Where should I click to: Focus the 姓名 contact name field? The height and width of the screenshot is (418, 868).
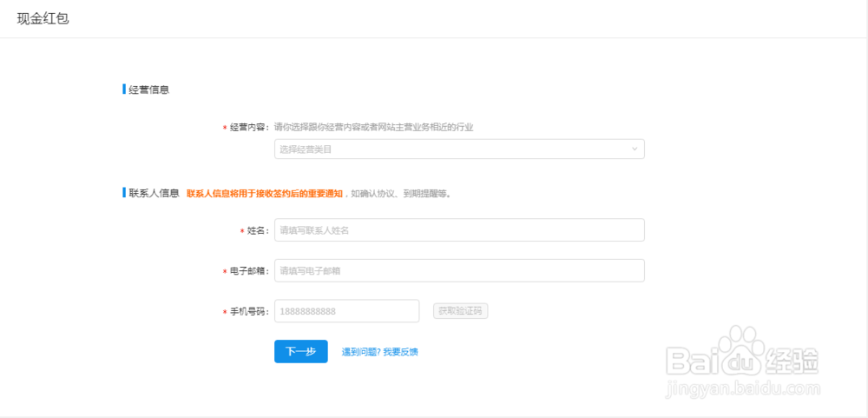point(459,230)
